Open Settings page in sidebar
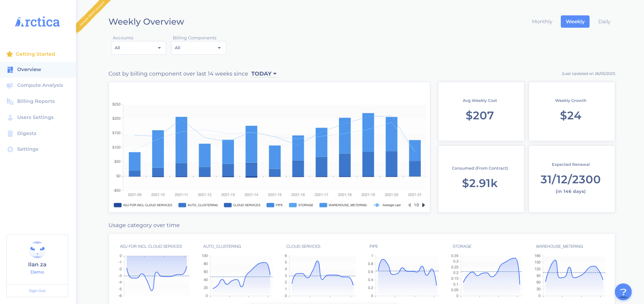The height and width of the screenshot is (304, 644). pyautogui.click(x=28, y=149)
